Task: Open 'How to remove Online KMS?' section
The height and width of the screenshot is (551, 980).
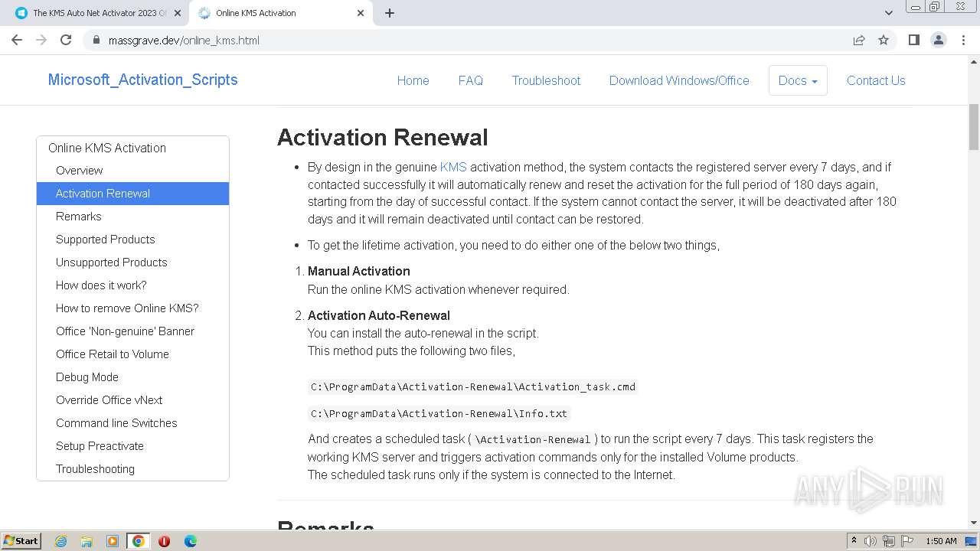Action: [x=132, y=308]
